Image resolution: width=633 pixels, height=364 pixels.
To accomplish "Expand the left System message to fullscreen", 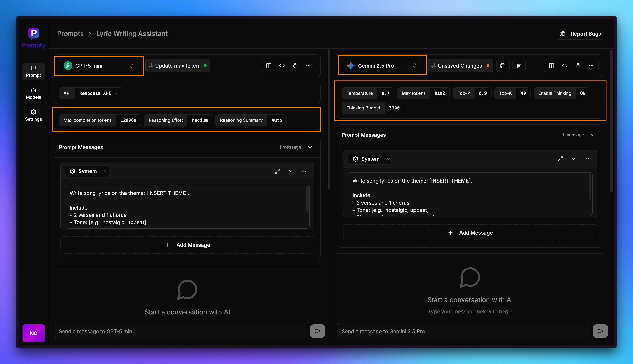I will coord(277,171).
